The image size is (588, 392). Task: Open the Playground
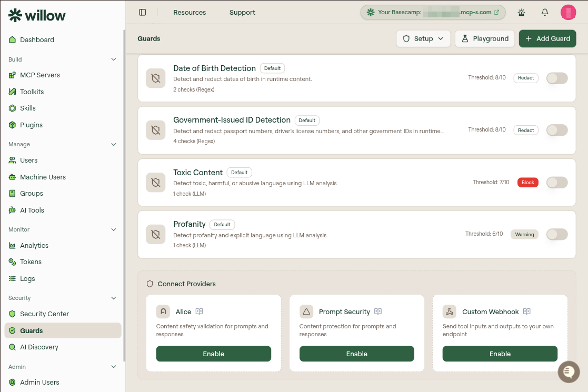(x=485, y=38)
